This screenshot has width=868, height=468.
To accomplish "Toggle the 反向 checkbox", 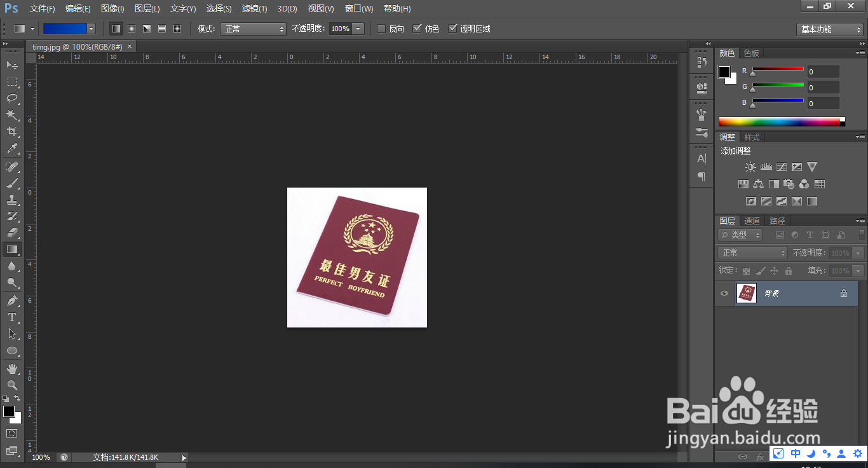I will point(381,29).
